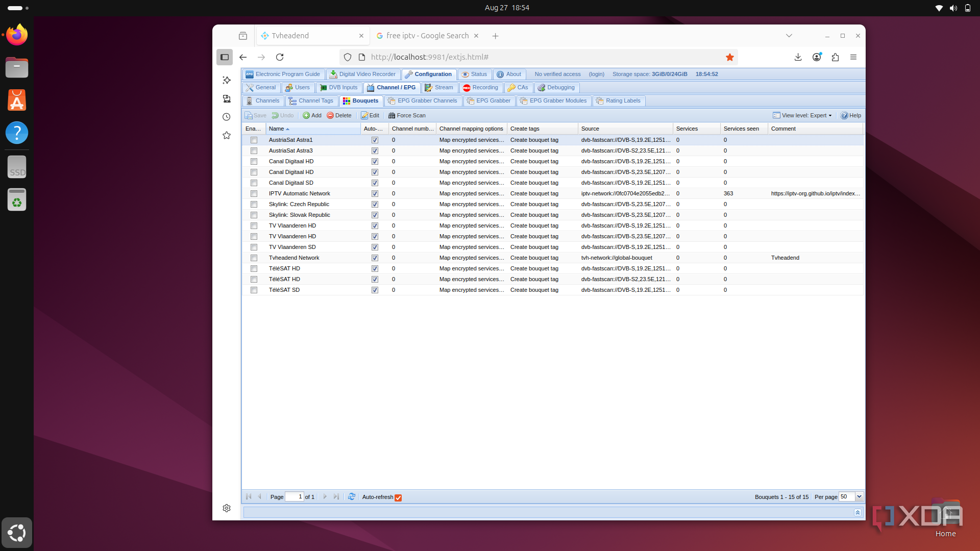
Task: Sort by the Name column header
Action: (313, 129)
